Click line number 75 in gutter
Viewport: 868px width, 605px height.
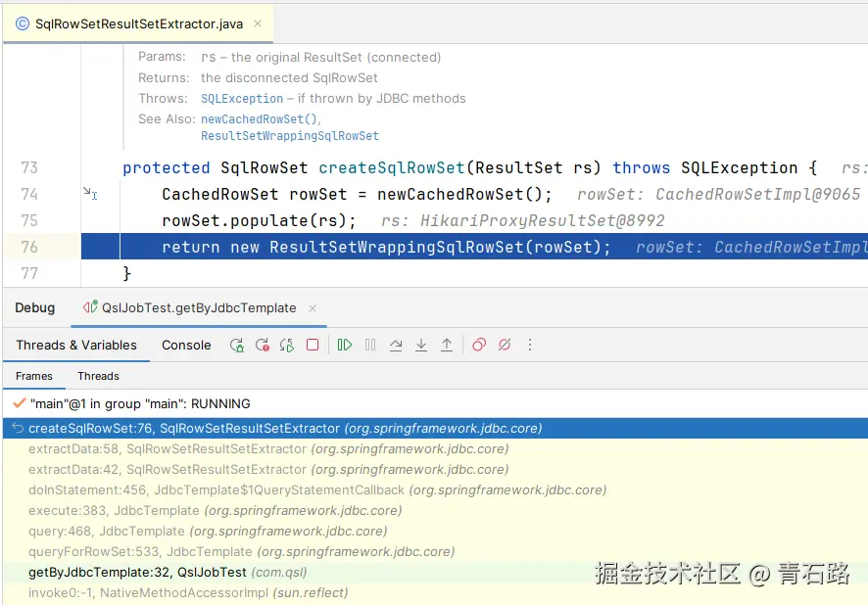tap(29, 220)
